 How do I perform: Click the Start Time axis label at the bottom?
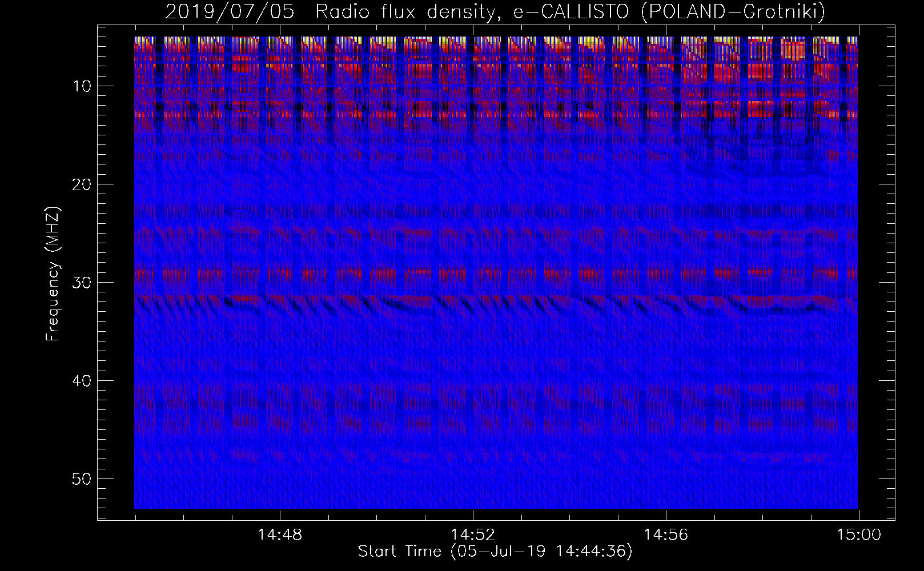495,552
